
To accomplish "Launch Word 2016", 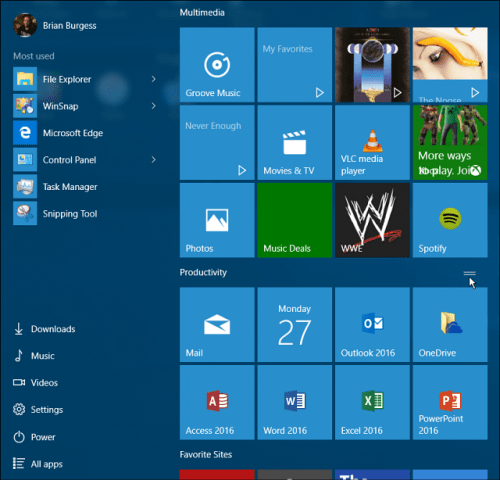I will click(x=295, y=402).
